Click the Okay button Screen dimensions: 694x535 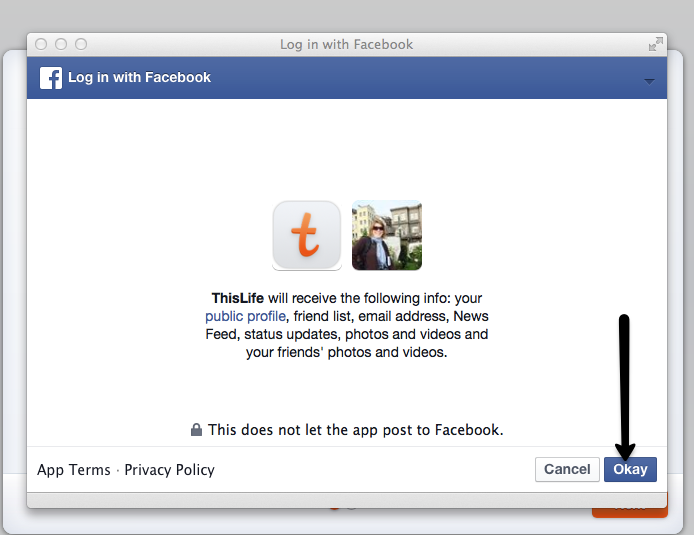(630, 469)
